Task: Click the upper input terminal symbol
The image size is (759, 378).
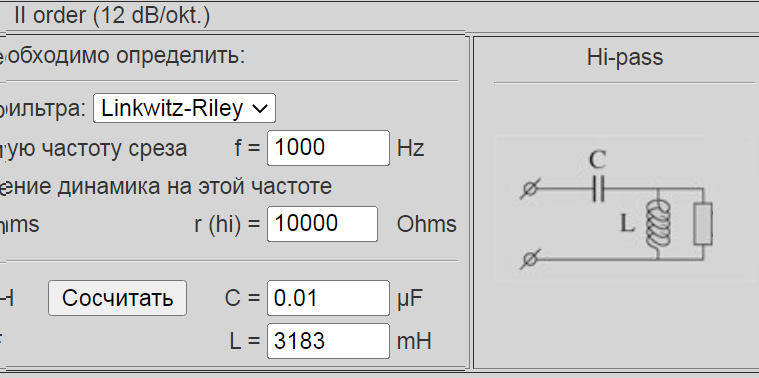Action: [x=531, y=188]
